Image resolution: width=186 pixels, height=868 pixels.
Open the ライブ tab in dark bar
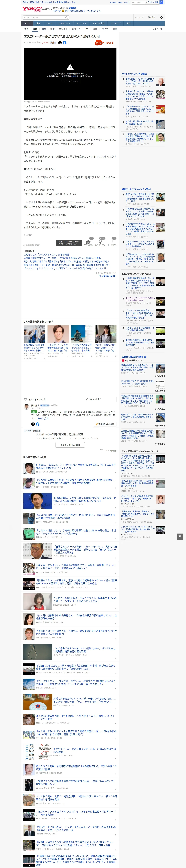point(49,24)
